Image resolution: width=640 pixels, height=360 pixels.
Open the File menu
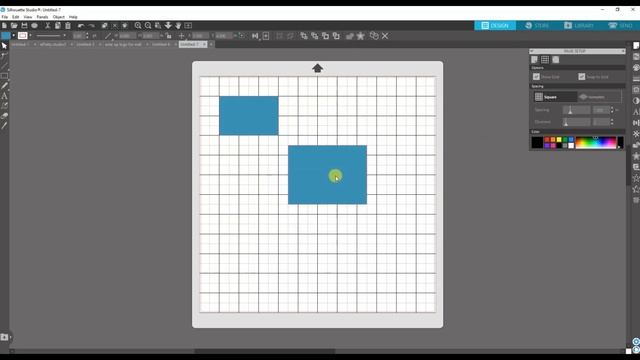click(x=5, y=17)
